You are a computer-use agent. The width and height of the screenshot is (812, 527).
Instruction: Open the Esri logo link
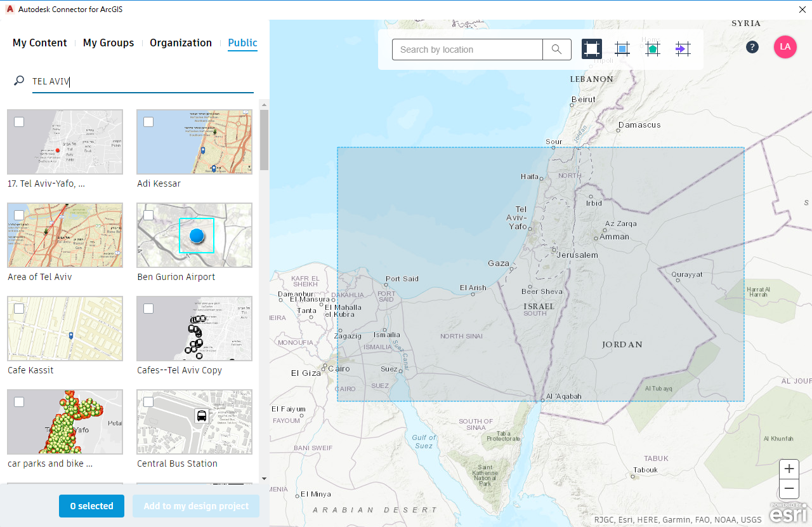click(x=787, y=512)
